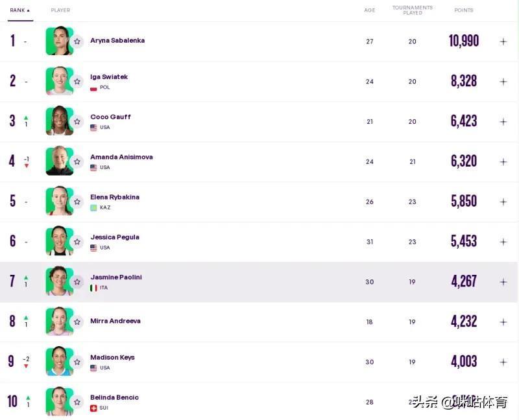Expand Amanda Anisimova's row details

click(503, 162)
